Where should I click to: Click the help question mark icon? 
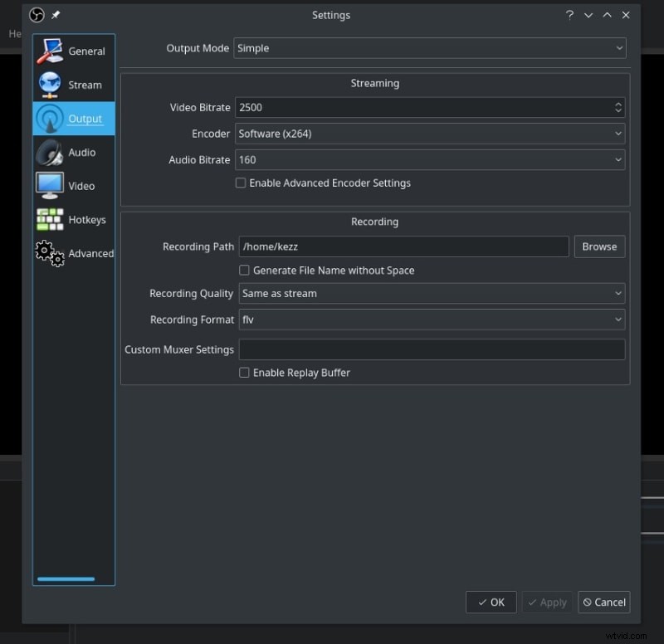pyautogui.click(x=569, y=14)
